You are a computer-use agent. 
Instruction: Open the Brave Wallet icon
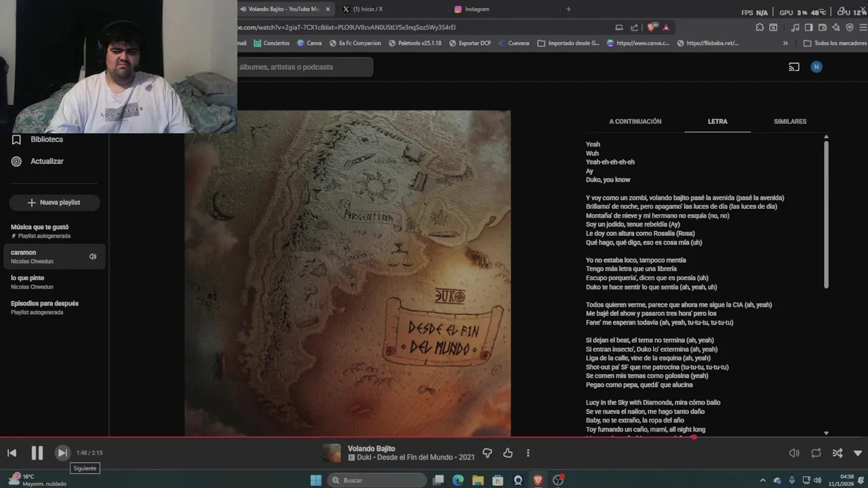coord(823,27)
